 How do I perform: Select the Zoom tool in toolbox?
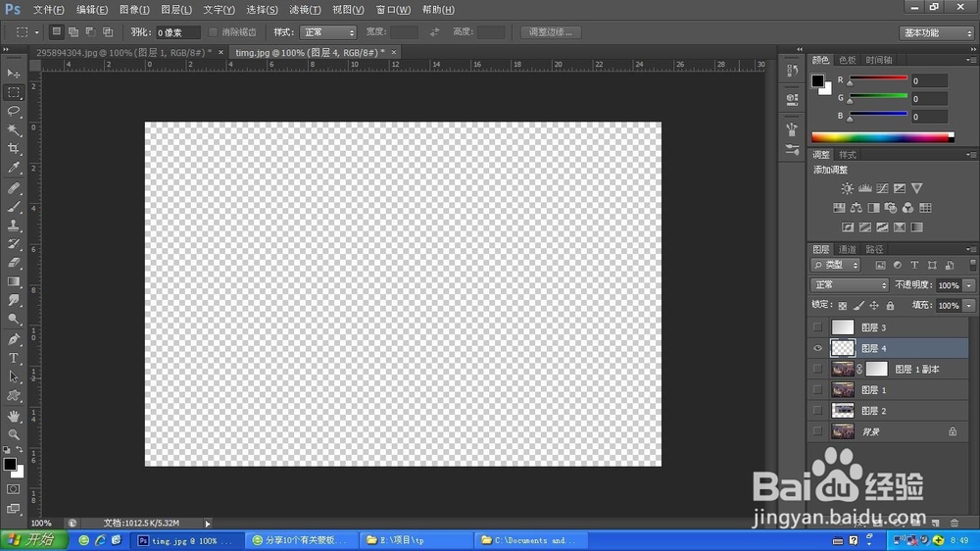click(13, 434)
